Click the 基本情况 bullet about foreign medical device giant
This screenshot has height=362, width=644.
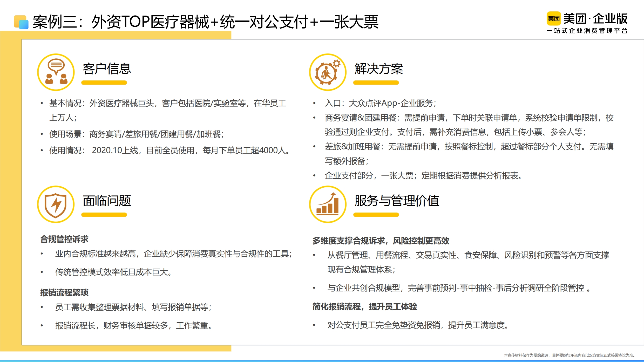pyautogui.click(x=167, y=110)
